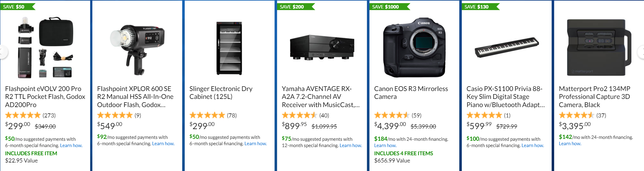This screenshot has width=644, height=171.
Task: Click the carousel previous arrow
Action: [3, 52]
